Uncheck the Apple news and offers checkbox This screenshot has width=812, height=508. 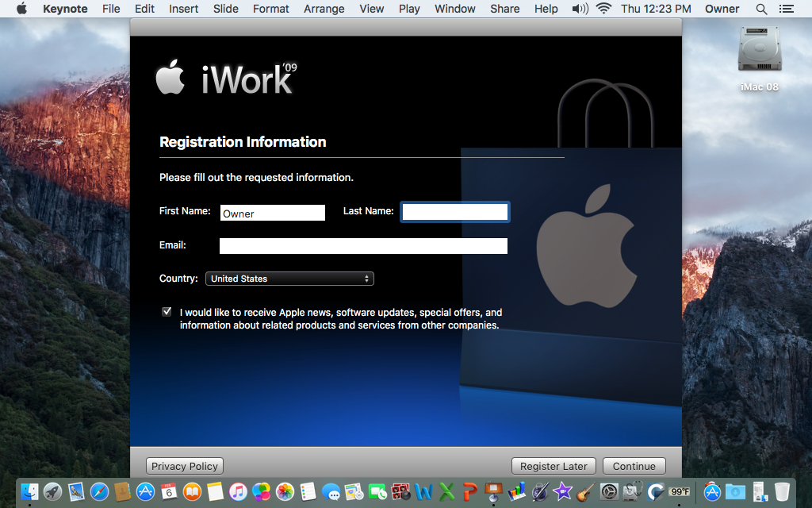click(167, 311)
